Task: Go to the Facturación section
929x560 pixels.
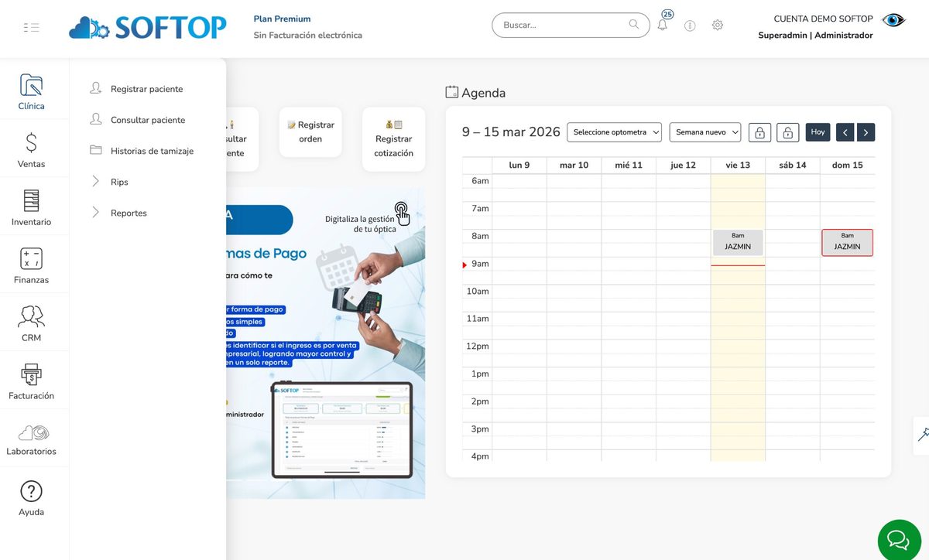Action: (31, 381)
